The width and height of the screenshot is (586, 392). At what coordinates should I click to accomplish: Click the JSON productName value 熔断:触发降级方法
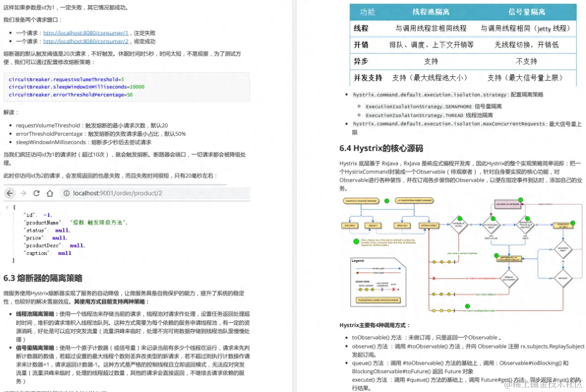pyautogui.click(x=99, y=222)
